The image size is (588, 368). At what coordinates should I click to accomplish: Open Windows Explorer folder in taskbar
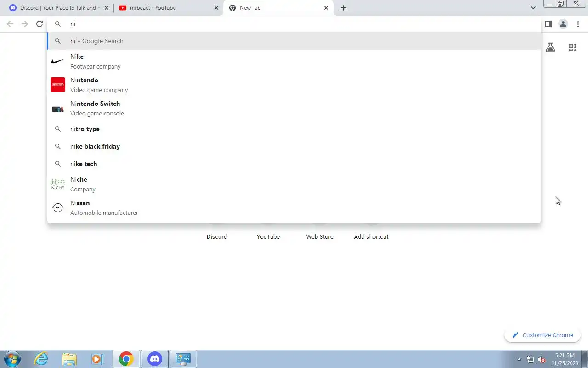point(69,359)
